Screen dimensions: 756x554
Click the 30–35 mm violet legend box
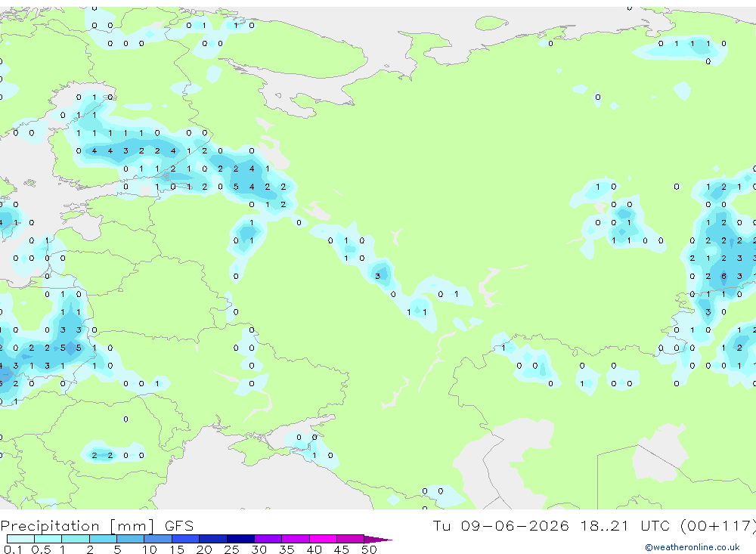268,539
